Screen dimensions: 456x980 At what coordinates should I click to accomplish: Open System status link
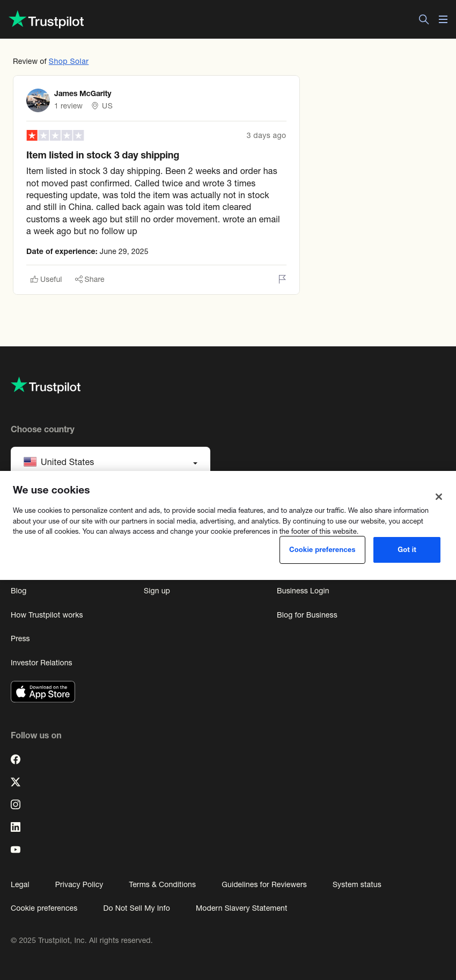[x=357, y=884]
